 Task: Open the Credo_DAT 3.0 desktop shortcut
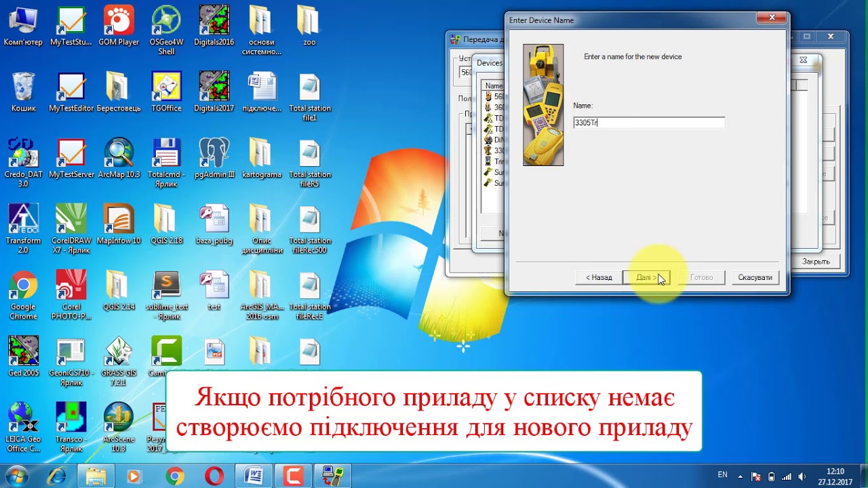(x=23, y=163)
